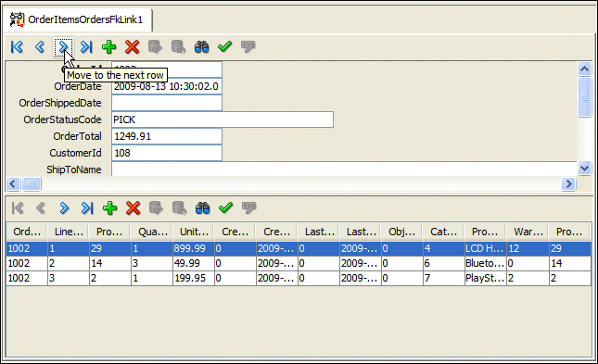
Task: Click the empty OrderShippedDate field
Action: pyautogui.click(x=167, y=103)
